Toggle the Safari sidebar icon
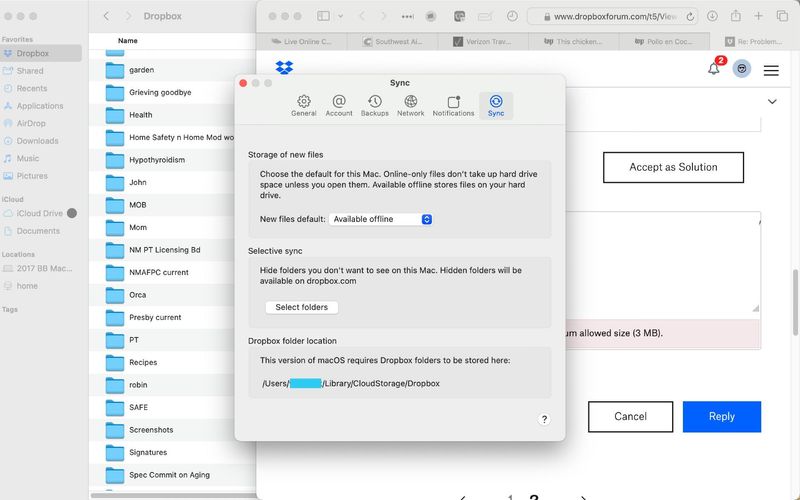Viewport: 800px width, 500px height. 323,16
